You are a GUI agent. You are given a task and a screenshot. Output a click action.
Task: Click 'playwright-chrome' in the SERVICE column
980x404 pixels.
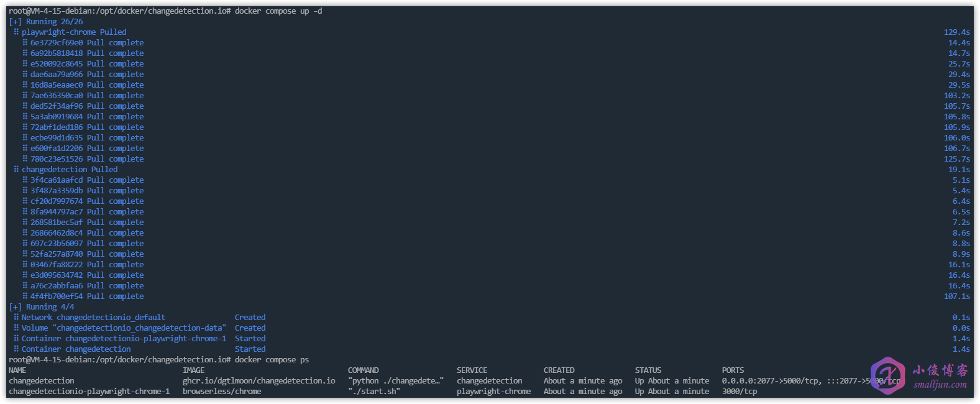tap(494, 392)
